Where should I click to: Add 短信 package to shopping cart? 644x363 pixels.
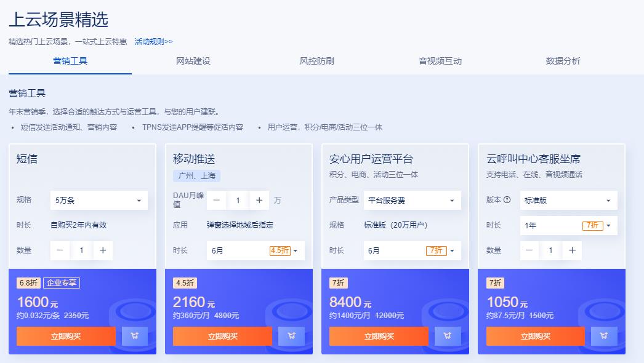coord(134,337)
